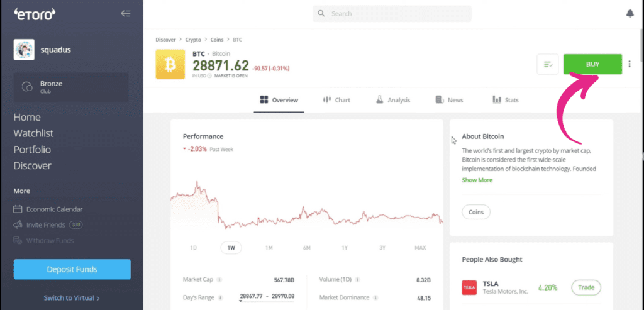Click the Coins tag button

pos(476,213)
